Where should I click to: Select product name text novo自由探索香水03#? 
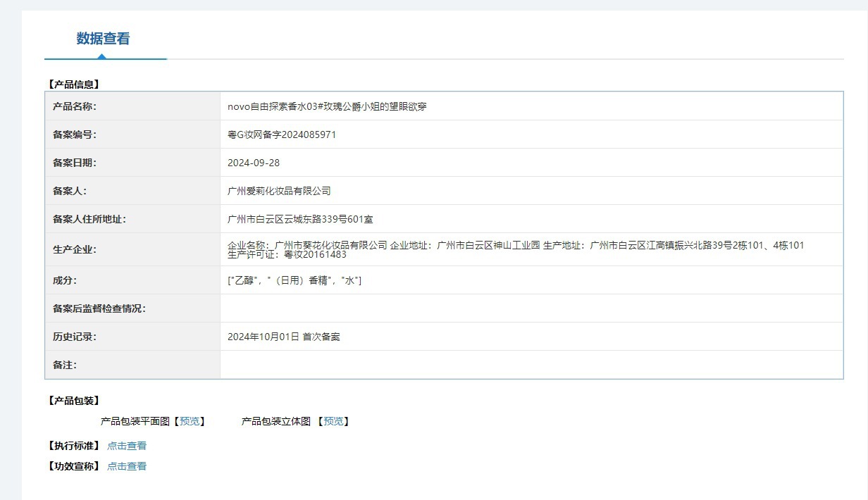(x=275, y=106)
